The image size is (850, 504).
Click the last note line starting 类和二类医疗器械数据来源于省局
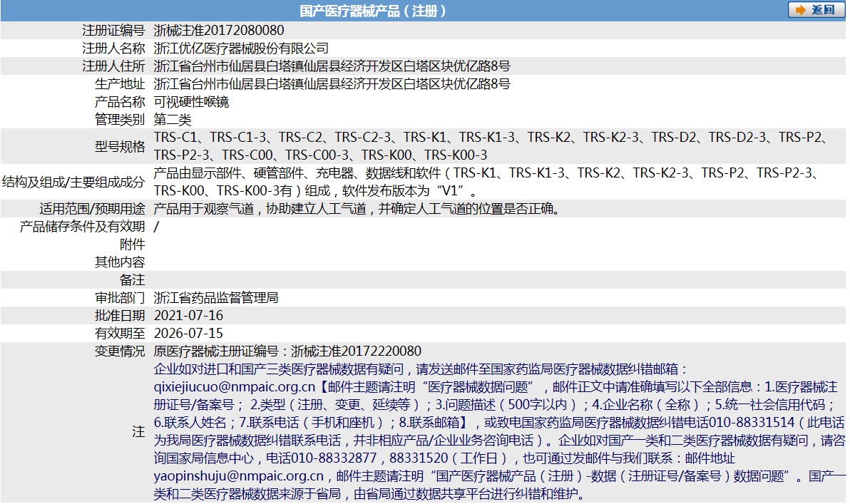click(x=370, y=494)
